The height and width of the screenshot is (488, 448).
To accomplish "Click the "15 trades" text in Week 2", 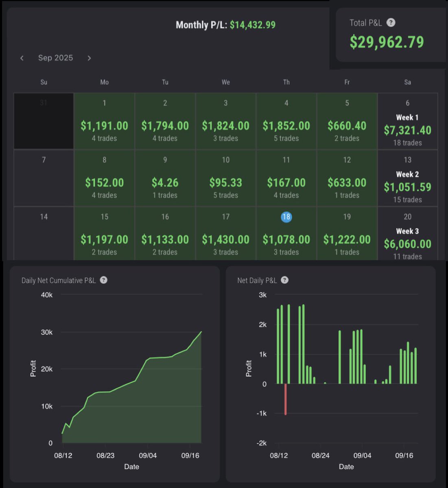I will click(x=407, y=200).
